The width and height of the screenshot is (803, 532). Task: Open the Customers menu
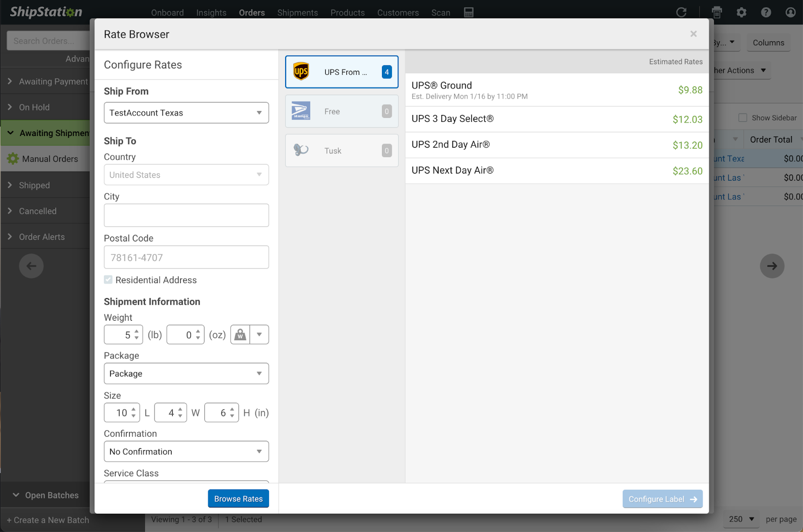(x=398, y=13)
